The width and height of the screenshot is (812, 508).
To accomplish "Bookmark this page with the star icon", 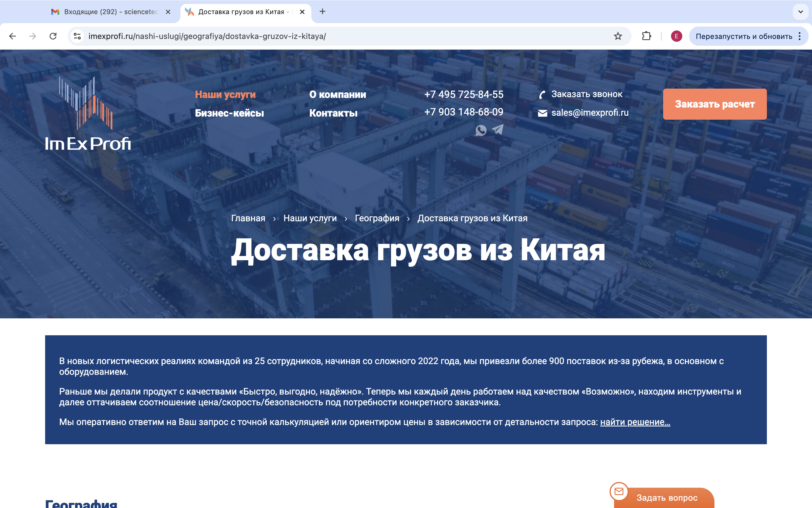I will coord(618,36).
